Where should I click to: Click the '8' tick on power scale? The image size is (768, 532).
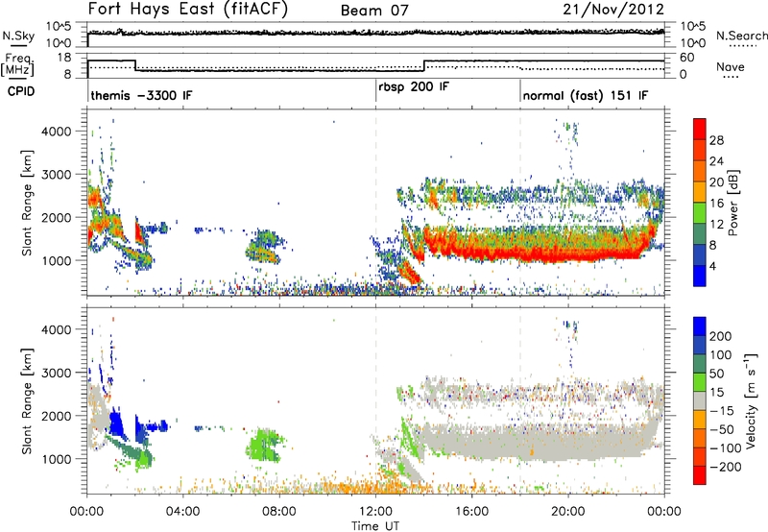pos(712,245)
